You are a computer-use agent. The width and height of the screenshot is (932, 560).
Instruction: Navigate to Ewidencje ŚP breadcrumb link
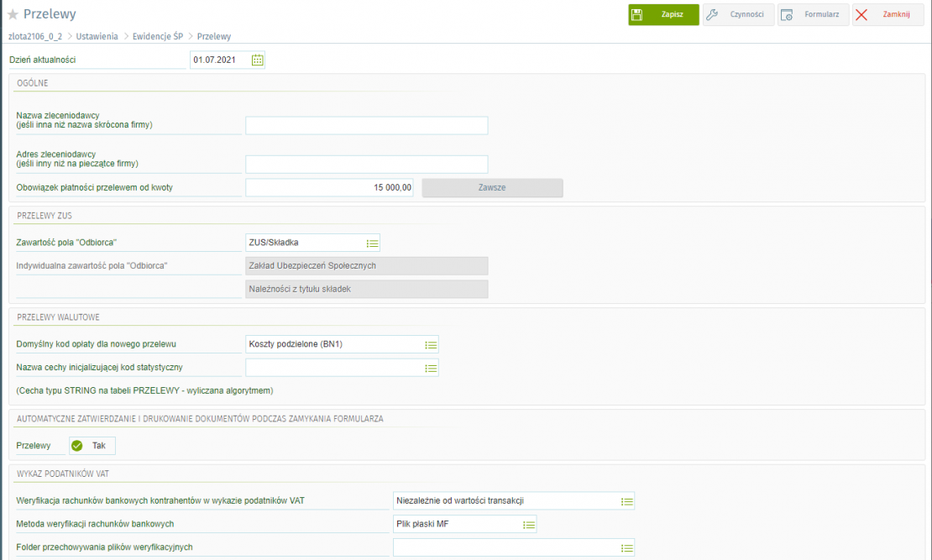pos(158,37)
